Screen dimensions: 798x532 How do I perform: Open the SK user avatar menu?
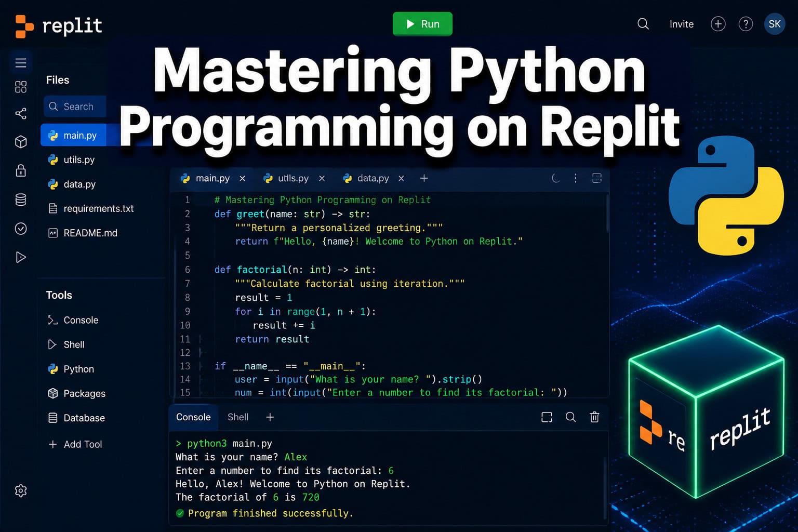point(775,24)
